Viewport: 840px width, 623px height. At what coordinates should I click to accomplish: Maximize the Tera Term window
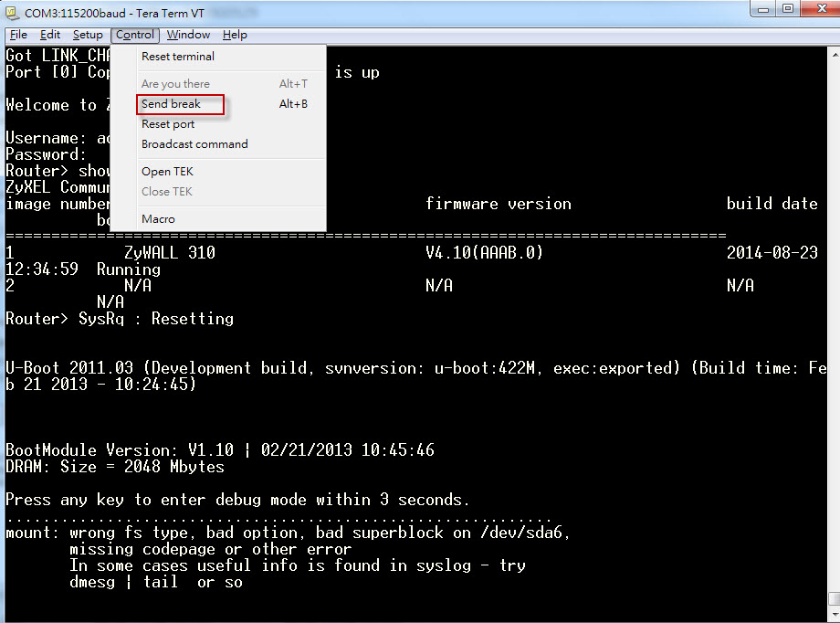click(786, 9)
